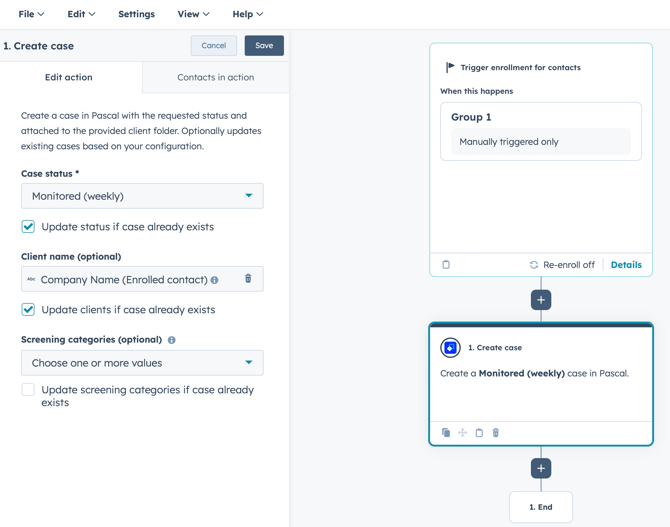Click the move icon in Create case card

462,433
